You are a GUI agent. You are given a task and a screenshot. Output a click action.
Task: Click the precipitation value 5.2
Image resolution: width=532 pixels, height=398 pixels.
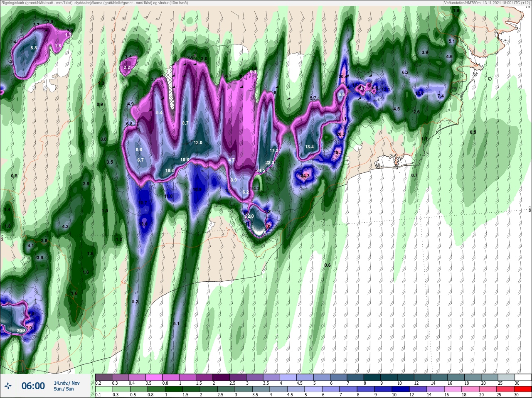tap(135, 302)
